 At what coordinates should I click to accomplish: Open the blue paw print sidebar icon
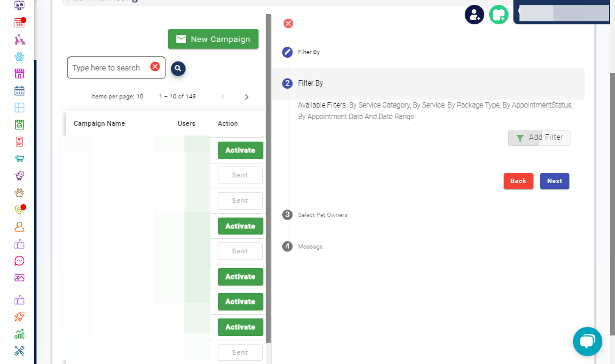(19, 57)
